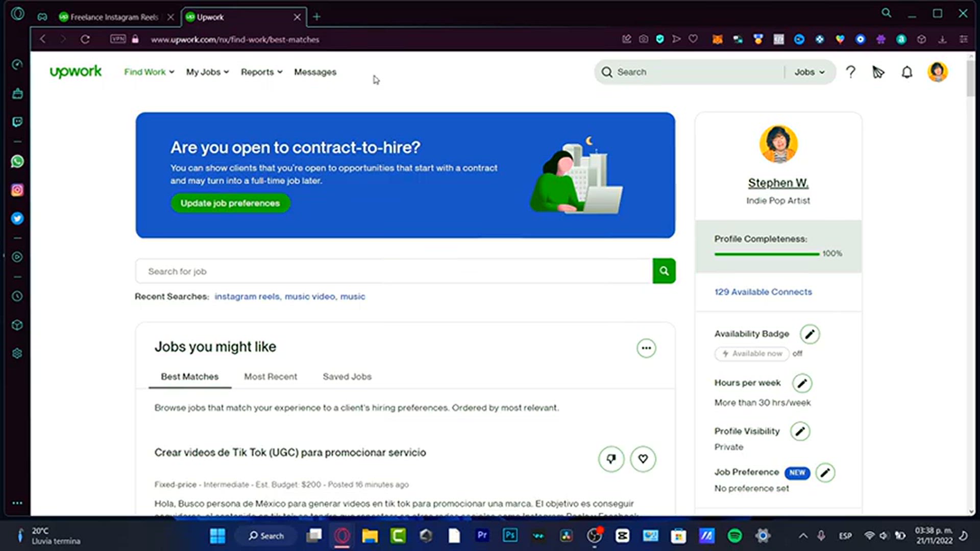Open the three-dot menu for Jobs you might like
Viewport: 980px width, 551px height.
click(x=646, y=348)
